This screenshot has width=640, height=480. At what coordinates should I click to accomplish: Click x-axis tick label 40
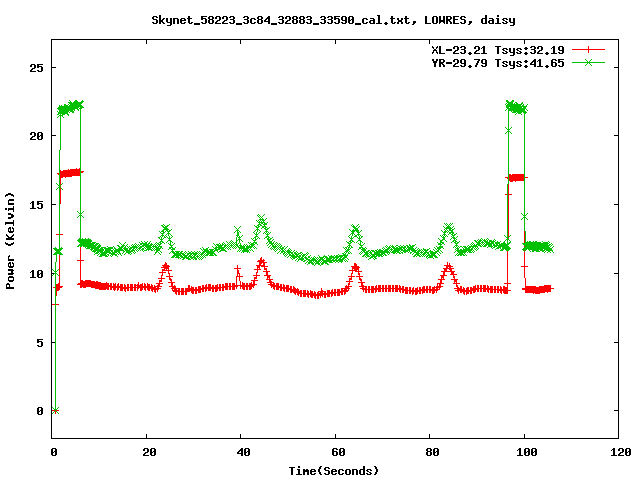243,452
